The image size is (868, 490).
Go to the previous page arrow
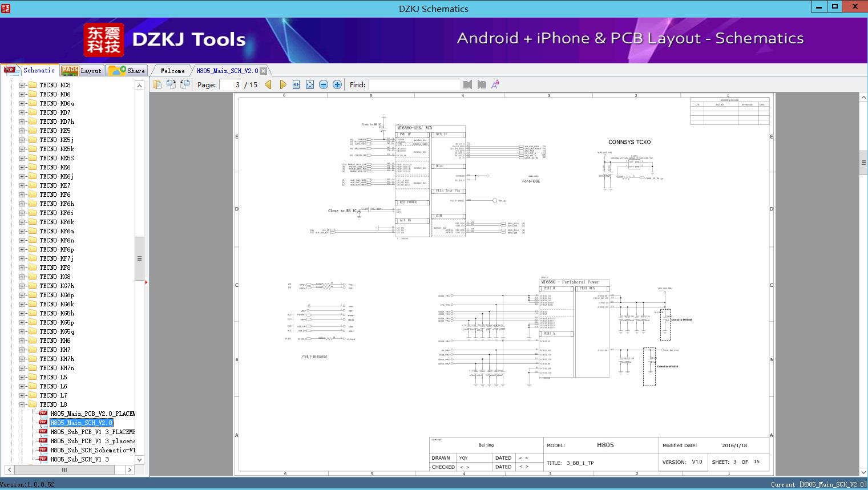(268, 84)
